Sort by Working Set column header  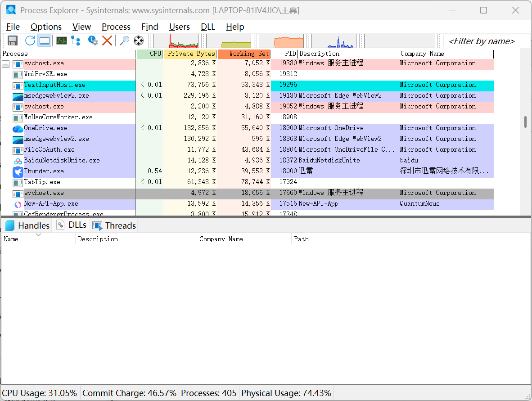tap(244, 54)
